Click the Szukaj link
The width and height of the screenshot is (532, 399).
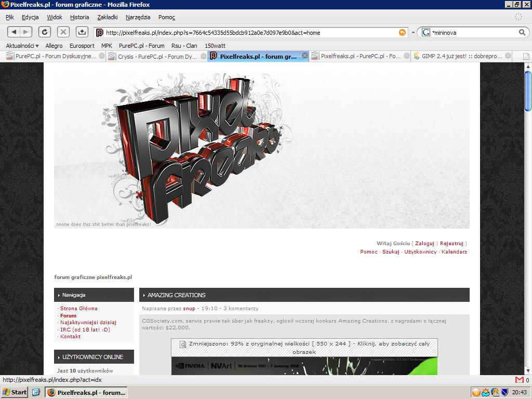tap(391, 252)
